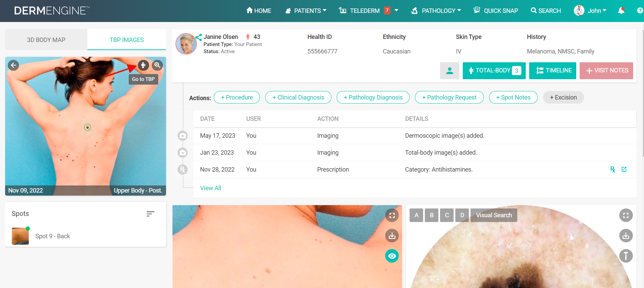
Task: Click the 'Total-body image(s) added.' detail
Action: click(441, 153)
